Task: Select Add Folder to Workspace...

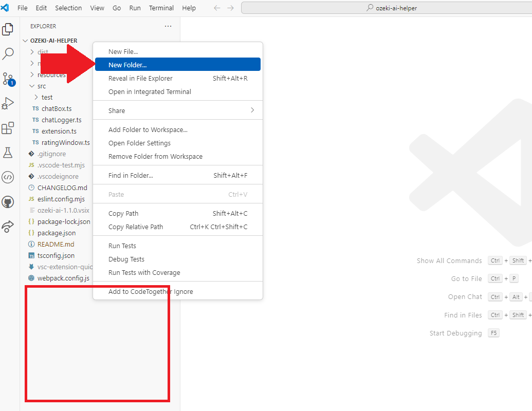Action: pyautogui.click(x=178, y=129)
